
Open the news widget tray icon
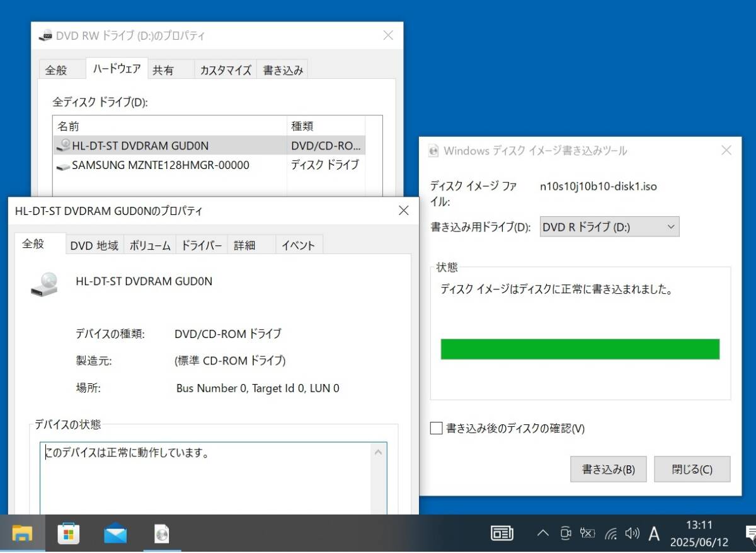tap(502, 533)
